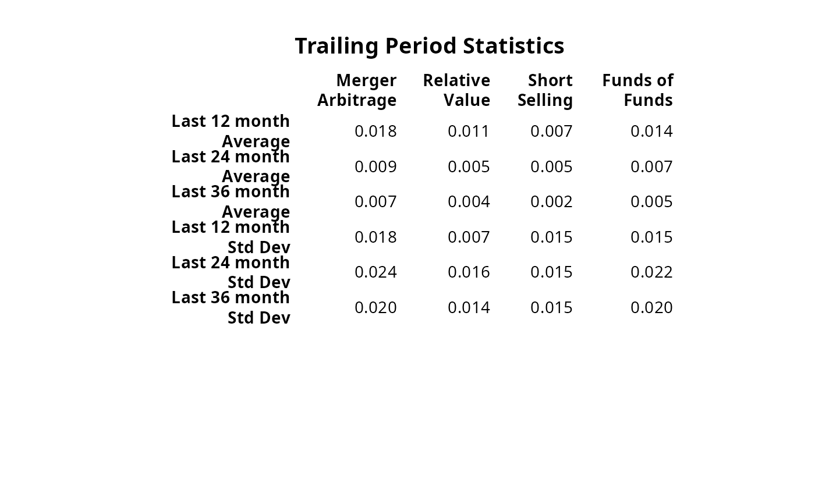Select Merger Arbitrage 24 month Std Dev 0.024
Viewport: 815px width, 504px height.
click(375, 272)
